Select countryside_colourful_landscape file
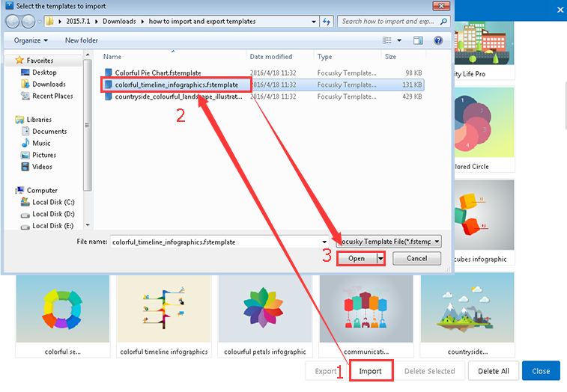The width and height of the screenshot is (567, 392). [x=262, y=97]
